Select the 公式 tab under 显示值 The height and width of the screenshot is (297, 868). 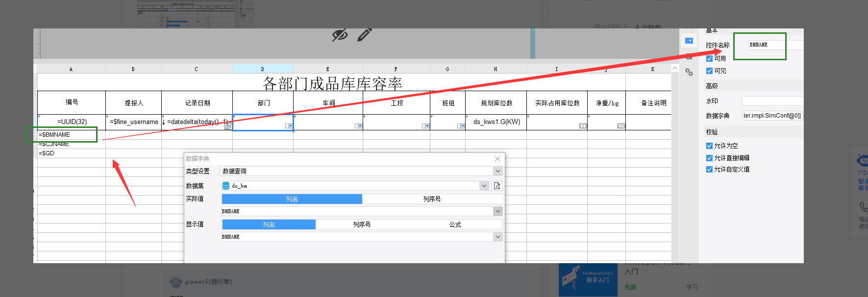[455, 224]
